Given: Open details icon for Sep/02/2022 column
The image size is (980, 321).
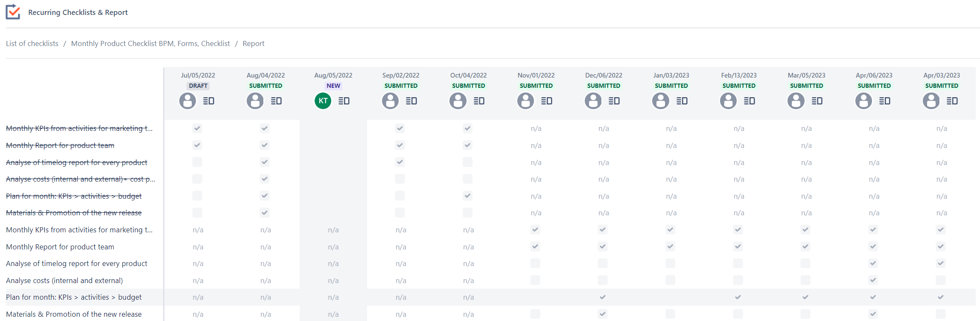Looking at the screenshot, I should coord(411,101).
